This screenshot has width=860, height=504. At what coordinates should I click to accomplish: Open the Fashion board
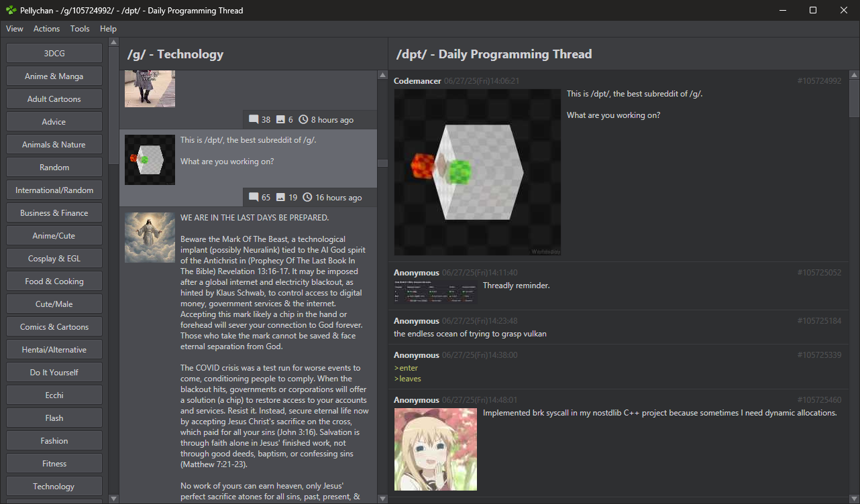pos(54,441)
